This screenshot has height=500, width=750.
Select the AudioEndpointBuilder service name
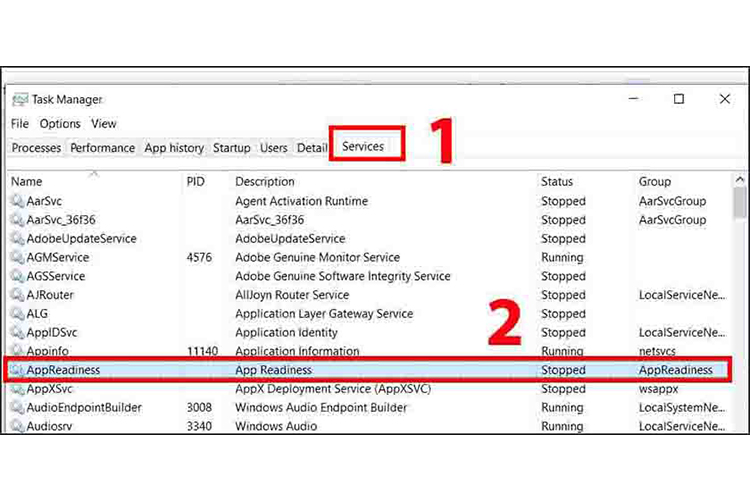point(84,407)
